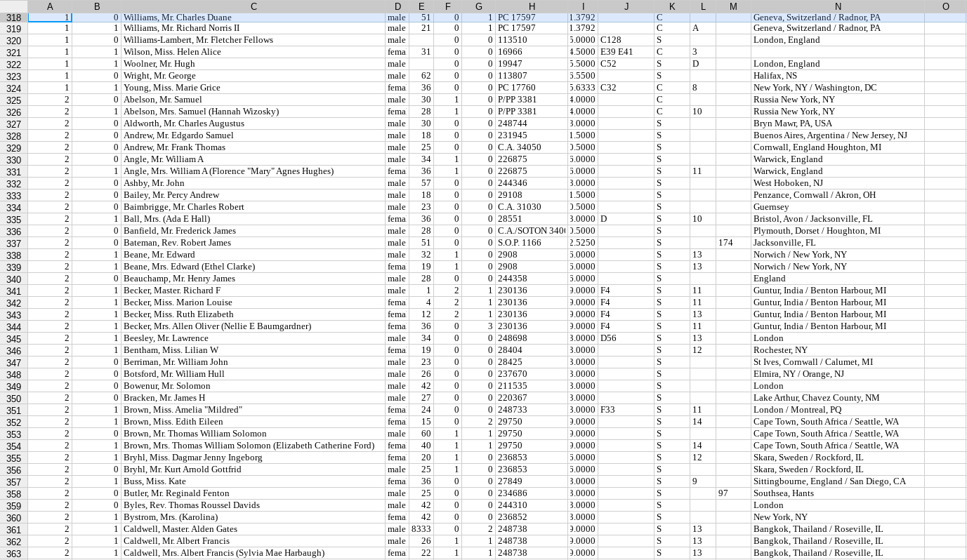Click cell 'Brown, Miss. Amelia "Mildred"'
The width and height of the screenshot is (967, 560).
(x=254, y=410)
